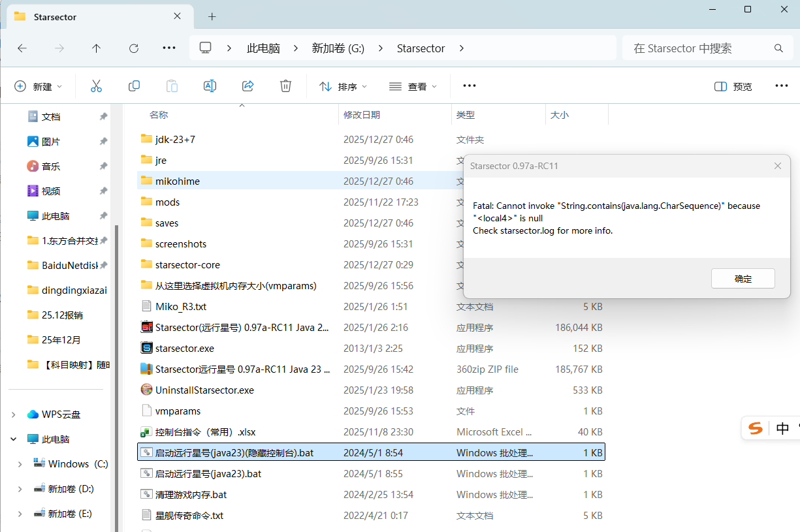Close the Starsector error dialog
The width and height of the screenshot is (800, 532).
pos(777,166)
